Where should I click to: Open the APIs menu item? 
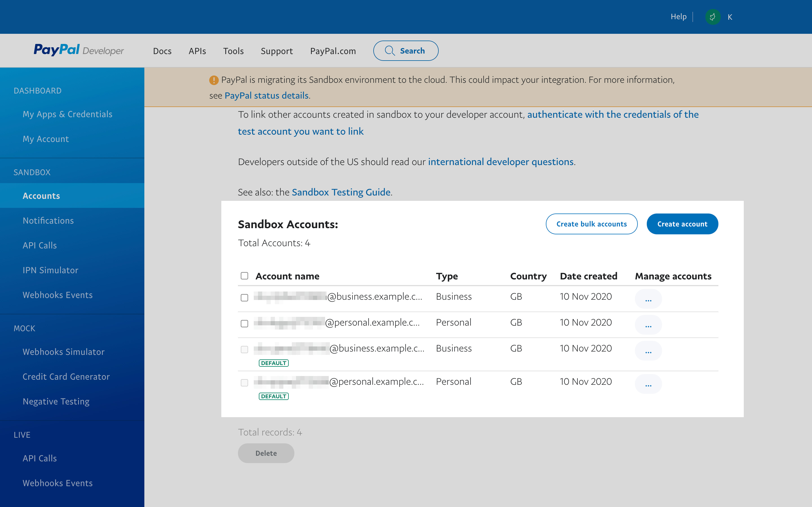coord(197,50)
